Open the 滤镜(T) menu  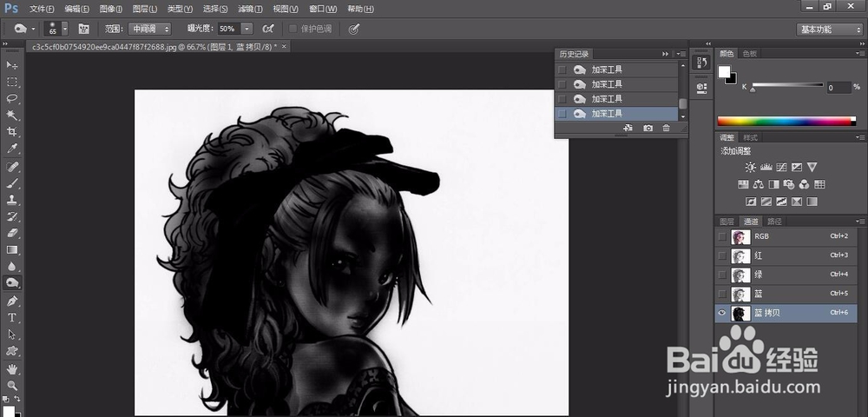(x=250, y=9)
